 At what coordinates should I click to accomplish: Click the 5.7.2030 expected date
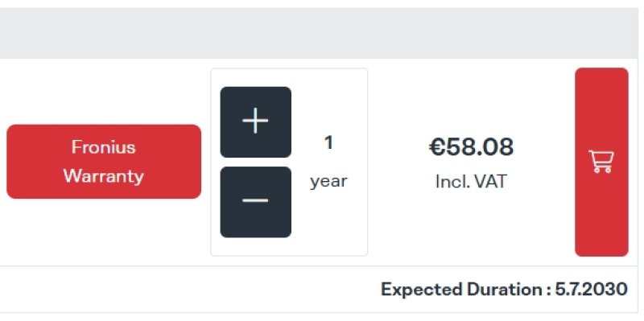pyautogui.click(x=592, y=290)
